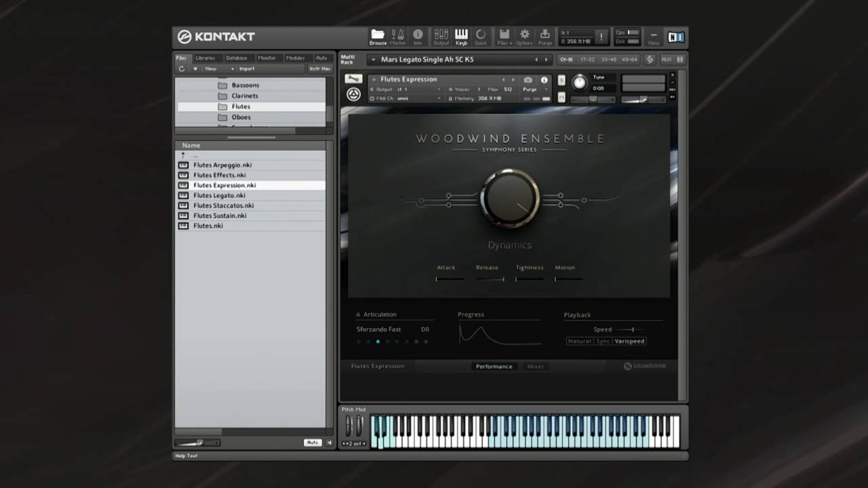Click the Instr Nav button
868x488 pixels.
pos(320,68)
